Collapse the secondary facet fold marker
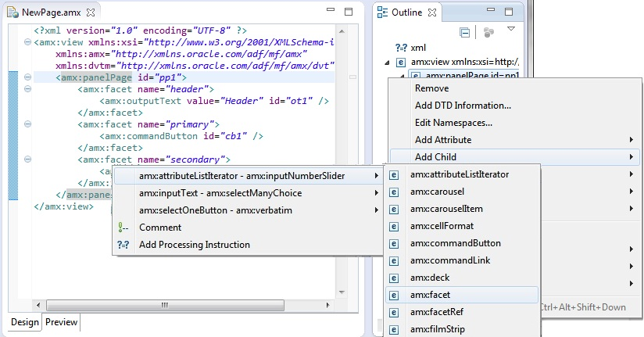Viewport: 644px width, 337px height. tap(27, 160)
